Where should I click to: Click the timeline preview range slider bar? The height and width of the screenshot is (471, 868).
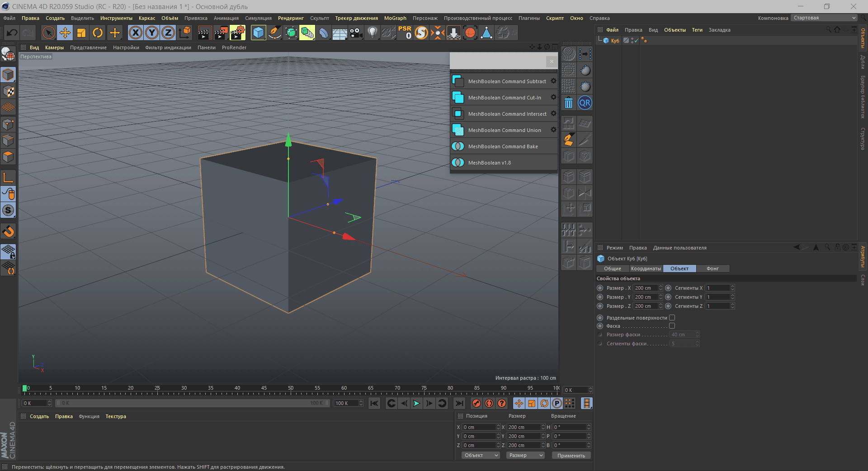tap(193, 403)
